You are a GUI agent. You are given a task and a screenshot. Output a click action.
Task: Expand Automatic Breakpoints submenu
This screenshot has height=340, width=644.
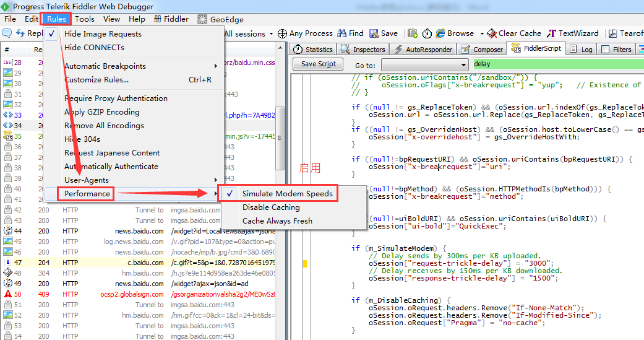tap(134, 66)
